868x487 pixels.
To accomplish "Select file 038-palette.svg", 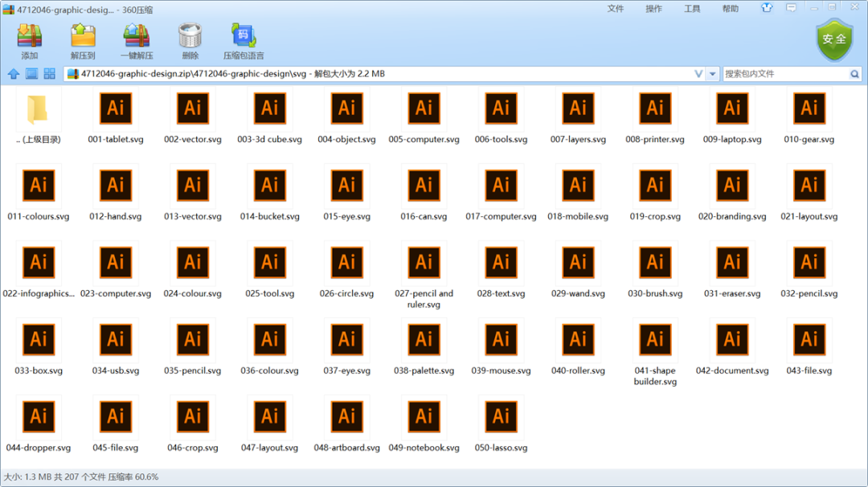I will pos(424,348).
